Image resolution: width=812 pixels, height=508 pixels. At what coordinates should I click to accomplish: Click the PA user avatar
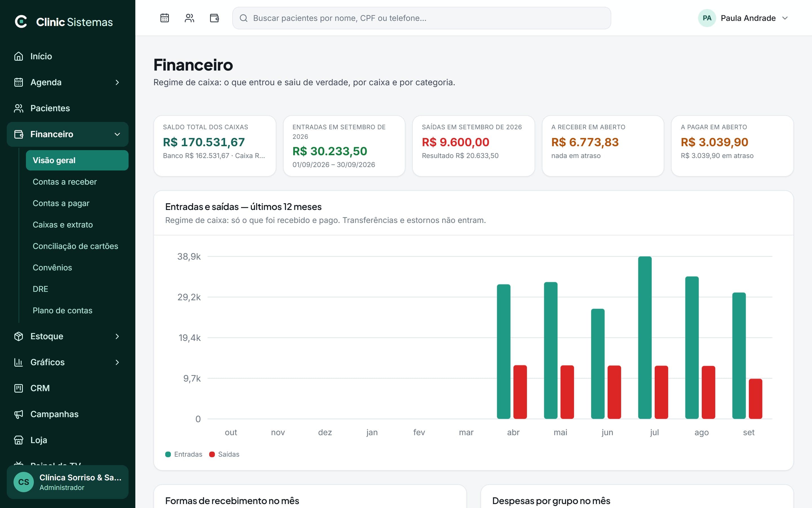click(x=707, y=18)
